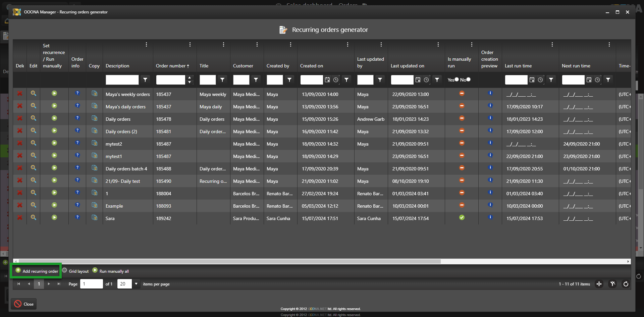Click the Description column filter funnel icon
644x317 pixels.
145,80
